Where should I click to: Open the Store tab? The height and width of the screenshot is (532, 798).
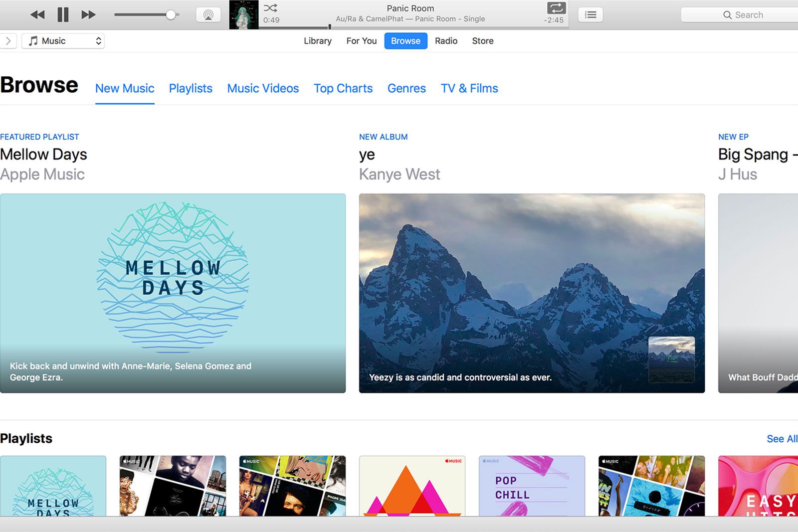click(483, 41)
